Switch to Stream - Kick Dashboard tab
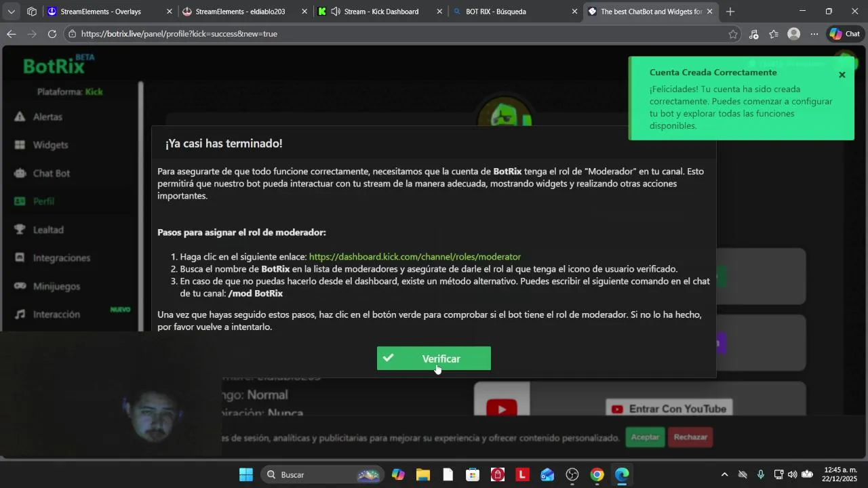This screenshot has width=868, height=488. [x=381, y=12]
